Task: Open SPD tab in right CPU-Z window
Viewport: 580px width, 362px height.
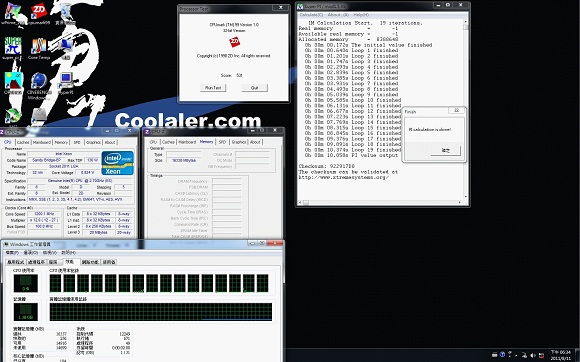Action: pos(222,142)
